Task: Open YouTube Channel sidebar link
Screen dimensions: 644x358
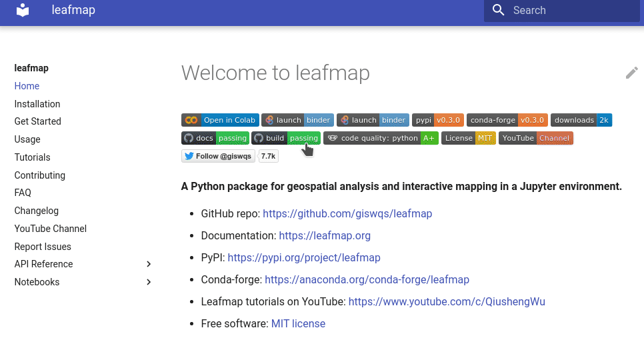Action: coord(50,229)
